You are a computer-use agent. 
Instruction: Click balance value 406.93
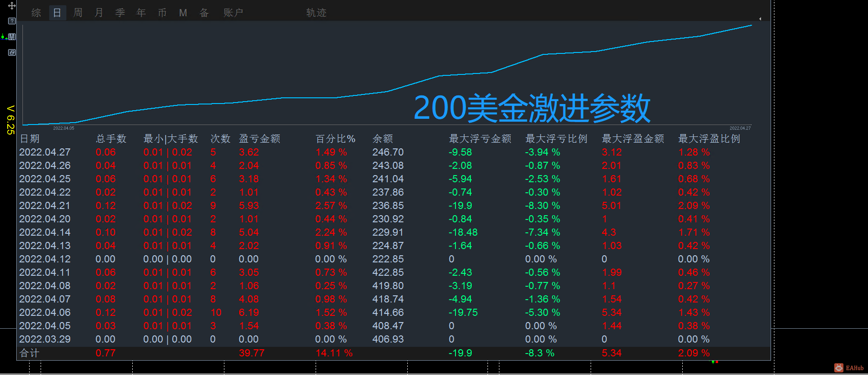pyautogui.click(x=388, y=339)
